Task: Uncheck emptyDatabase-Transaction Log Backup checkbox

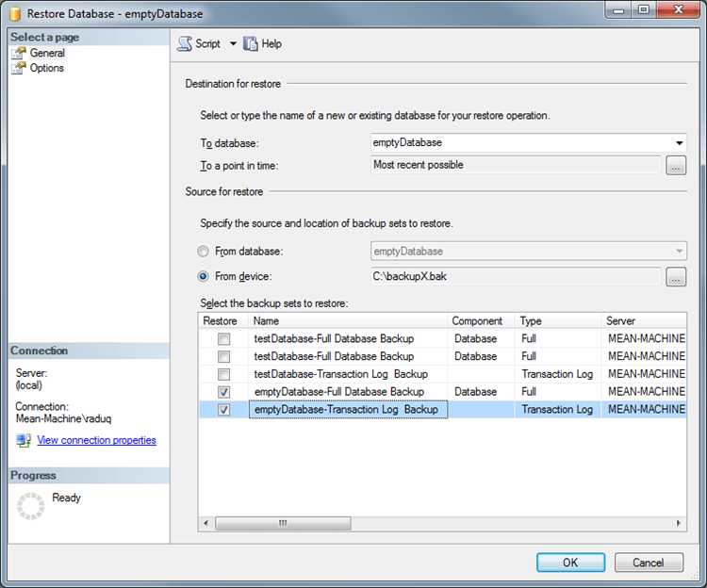Action: coord(223,410)
